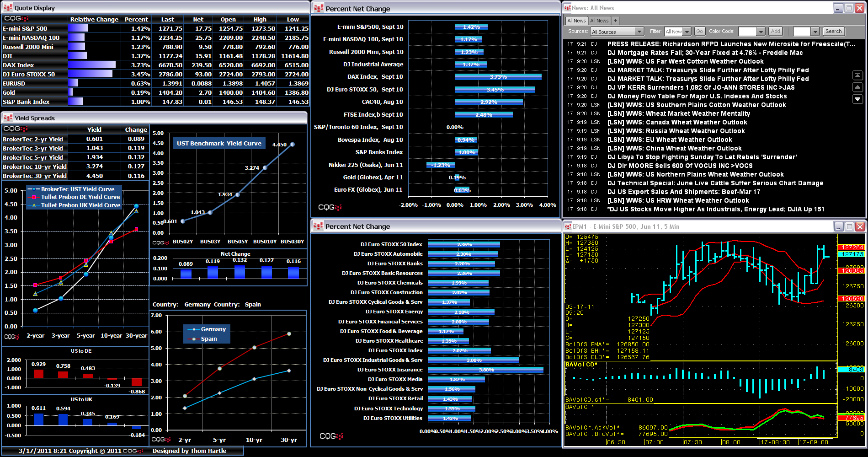
Task: Add a new news tab with plus
Action: pyautogui.click(x=615, y=21)
